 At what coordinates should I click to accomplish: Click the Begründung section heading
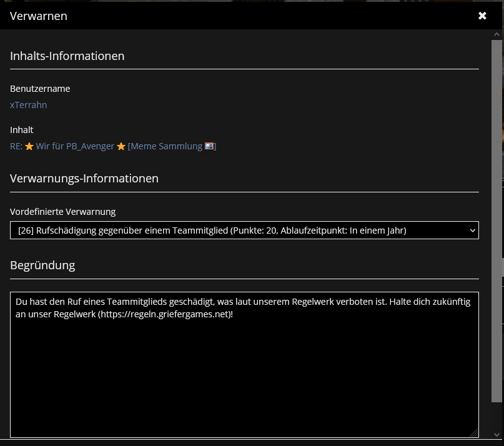click(42, 265)
